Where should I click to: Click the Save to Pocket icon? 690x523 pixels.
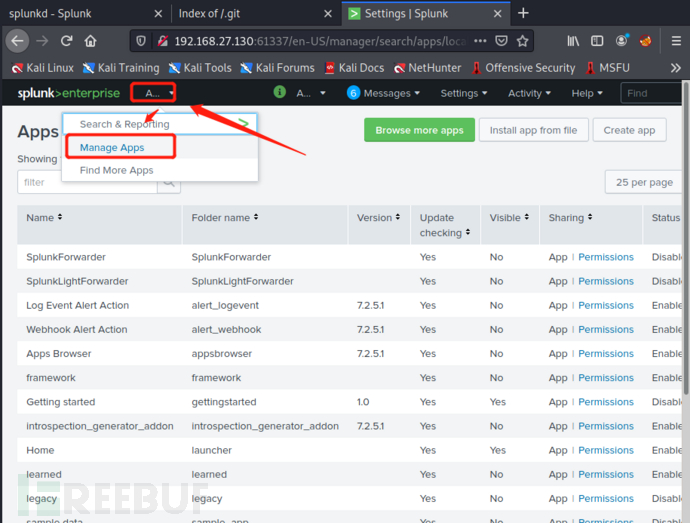501,41
